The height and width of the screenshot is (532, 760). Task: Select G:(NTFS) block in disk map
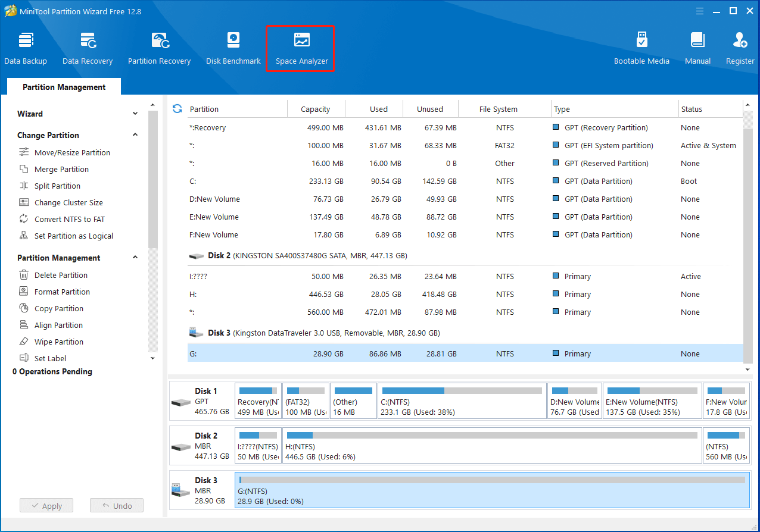click(x=492, y=490)
